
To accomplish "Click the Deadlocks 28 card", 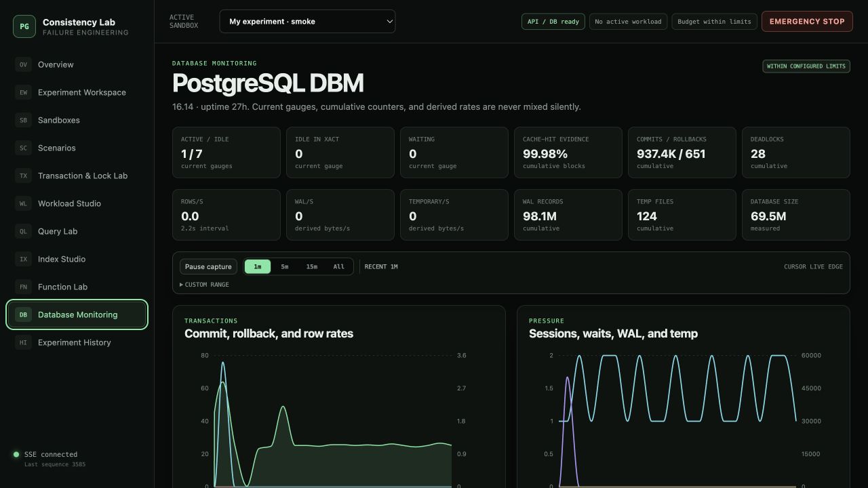I will pos(796,152).
